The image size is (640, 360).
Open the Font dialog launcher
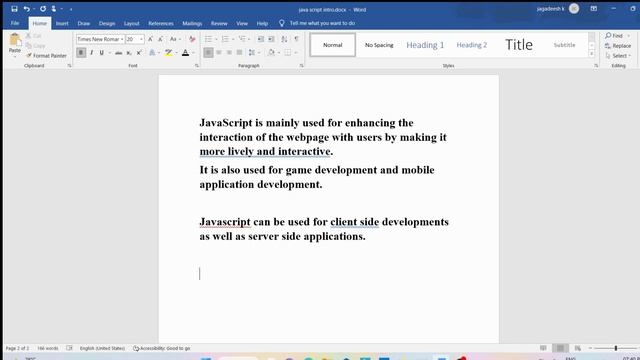[x=197, y=66]
